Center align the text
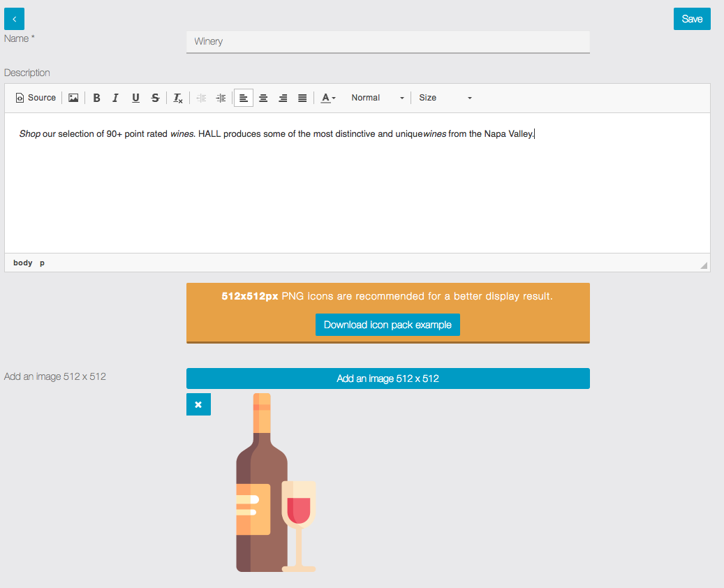Screen dimensions: 724x588 (263, 98)
